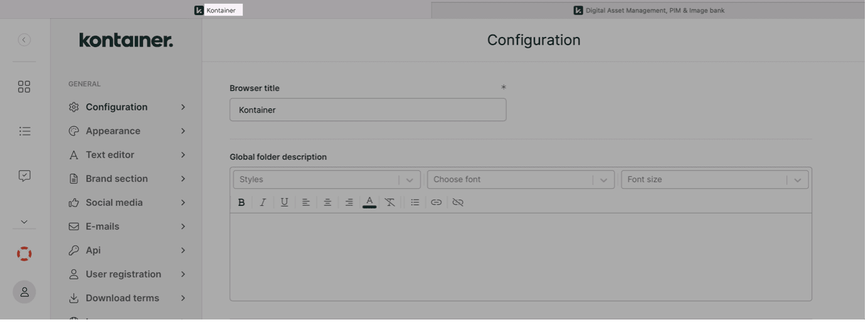Screen dimensions: 868x322
Task: Align text right
Action: (x=350, y=203)
